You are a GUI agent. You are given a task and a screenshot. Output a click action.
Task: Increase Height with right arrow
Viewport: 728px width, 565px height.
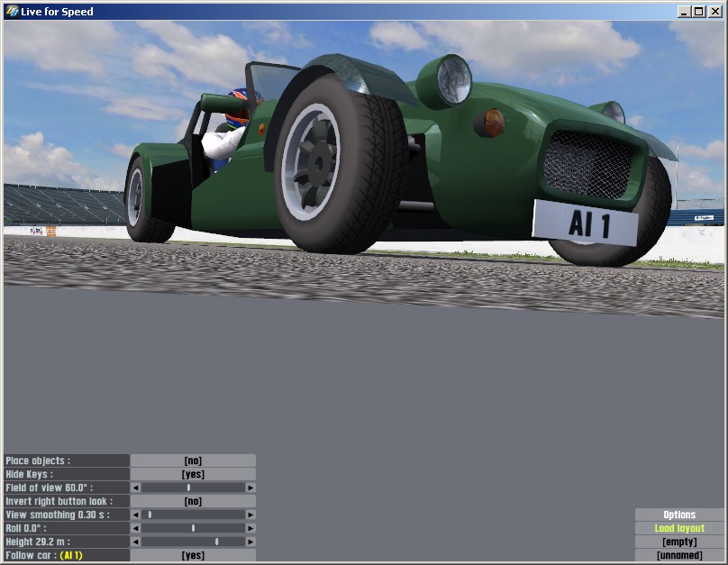coord(250,542)
